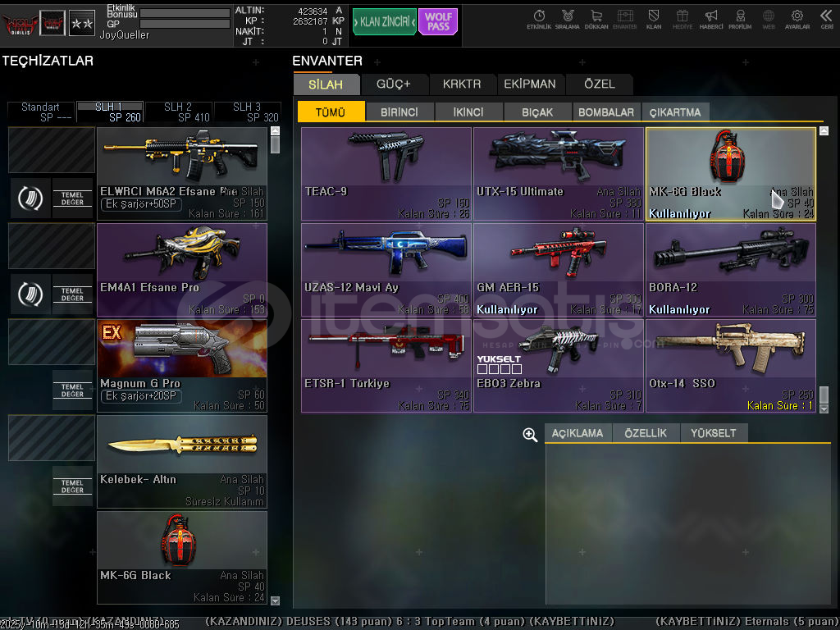Open the WOLF PASS button
Viewport: 840px width, 630px height.
tap(438, 21)
